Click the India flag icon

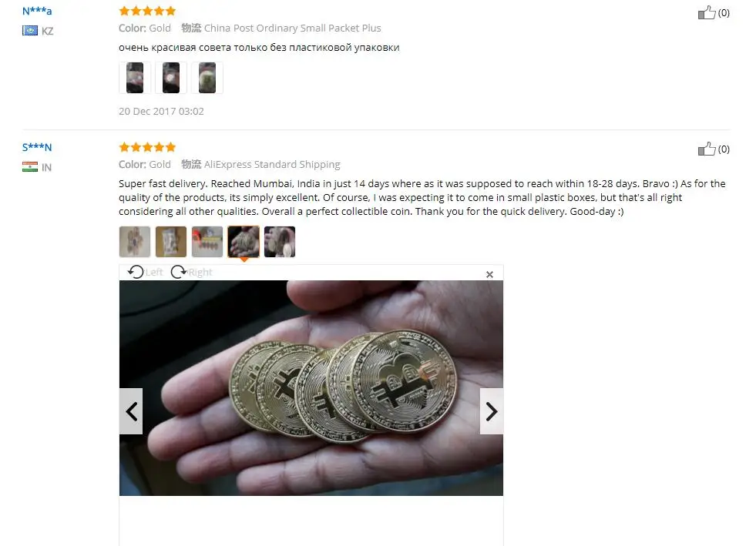pyautogui.click(x=30, y=167)
